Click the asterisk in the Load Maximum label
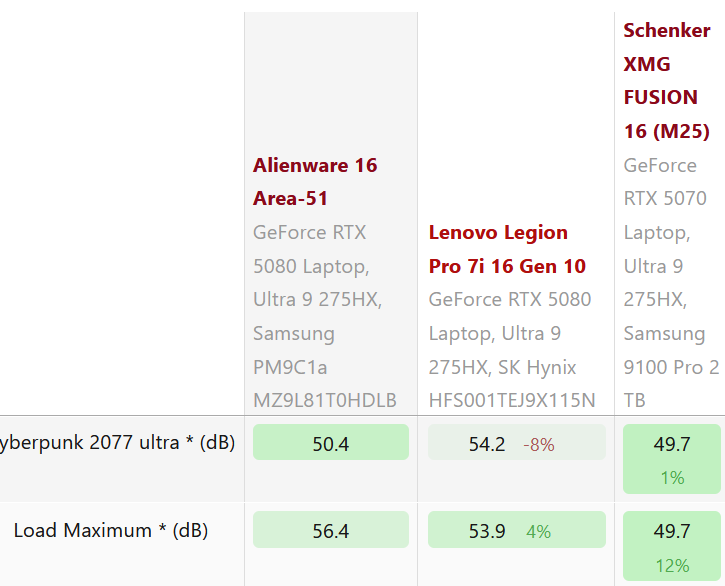This screenshot has height=586, width=725. [x=162, y=530]
